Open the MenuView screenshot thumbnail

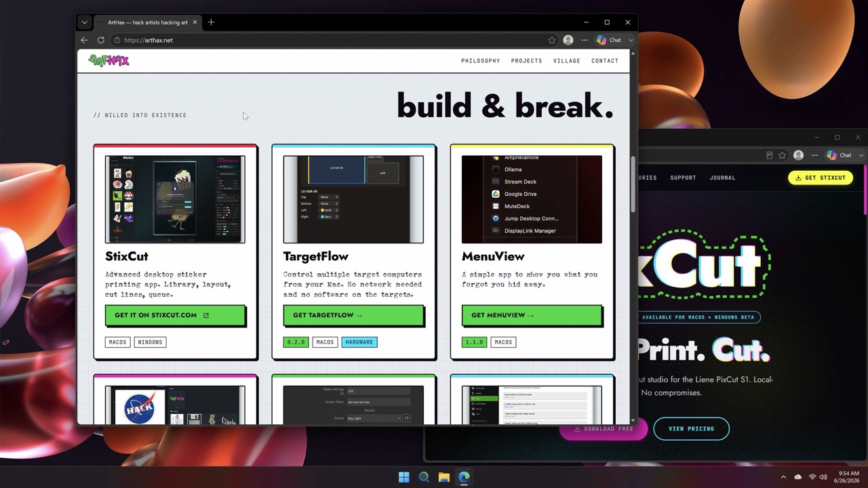click(x=532, y=199)
